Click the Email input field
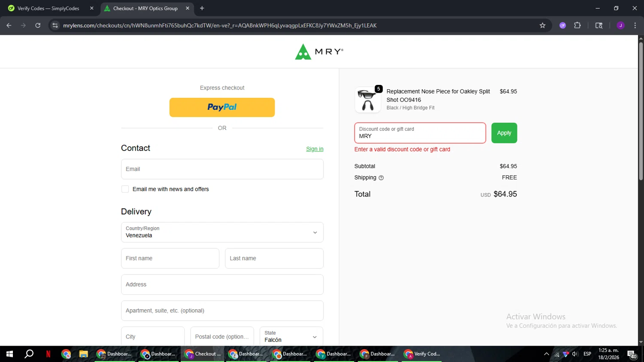The width and height of the screenshot is (644, 362). (222, 169)
